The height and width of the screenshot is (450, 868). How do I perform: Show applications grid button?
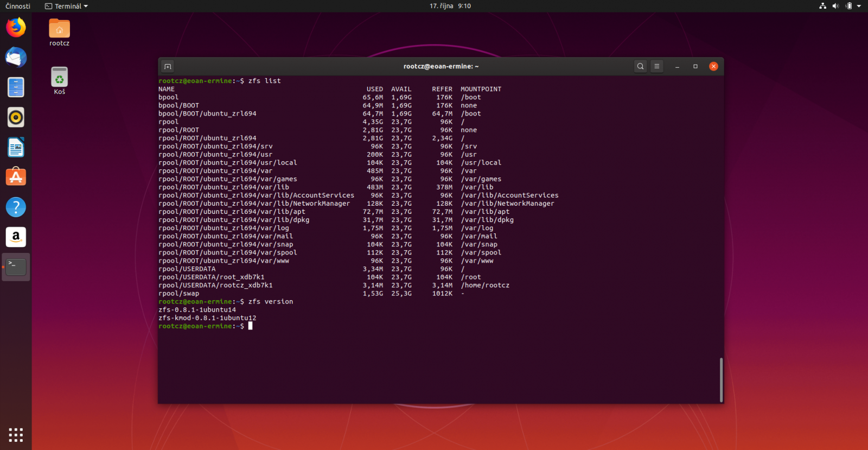point(16,435)
